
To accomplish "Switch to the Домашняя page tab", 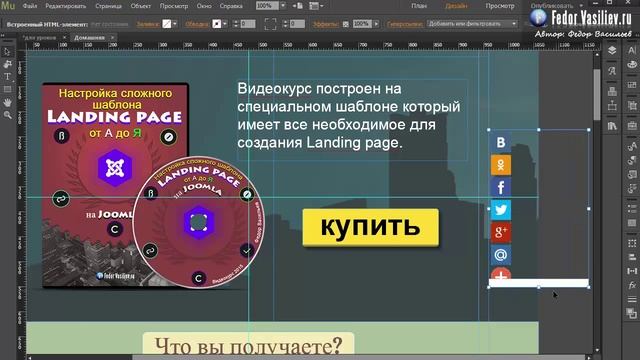I will (89, 38).
